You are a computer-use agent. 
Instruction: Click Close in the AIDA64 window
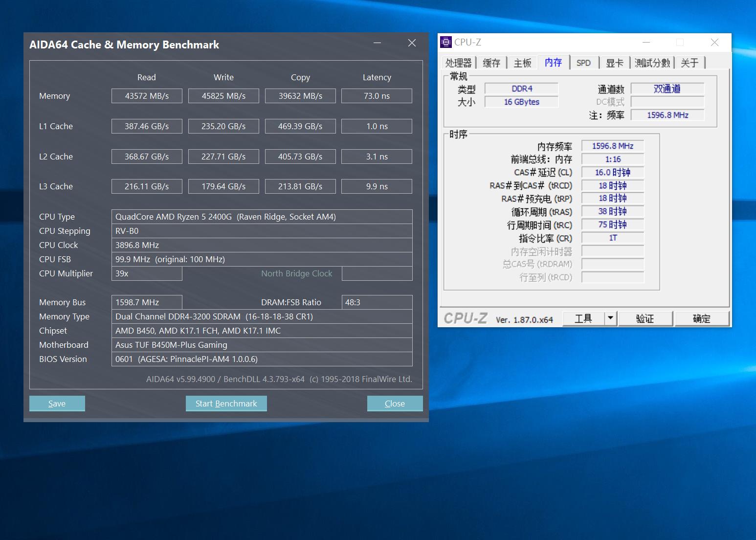pyautogui.click(x=395, y=403)
